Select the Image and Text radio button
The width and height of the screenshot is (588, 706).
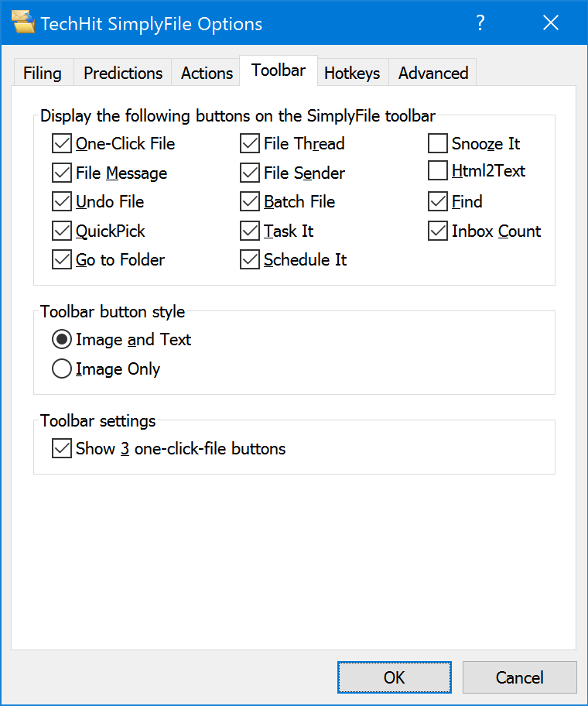[62, 340]
